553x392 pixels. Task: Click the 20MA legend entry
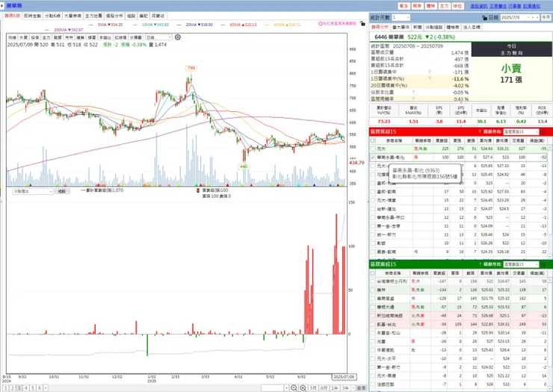[x=195, y=25]
